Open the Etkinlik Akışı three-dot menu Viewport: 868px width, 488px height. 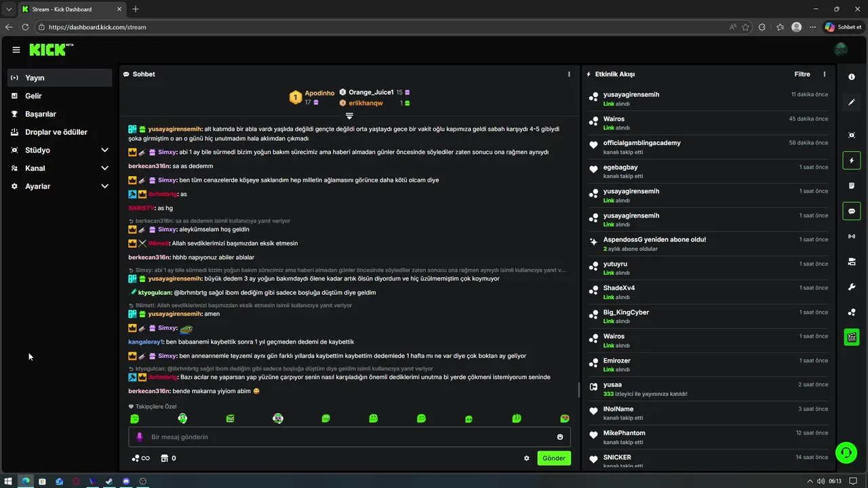point(825,75)
